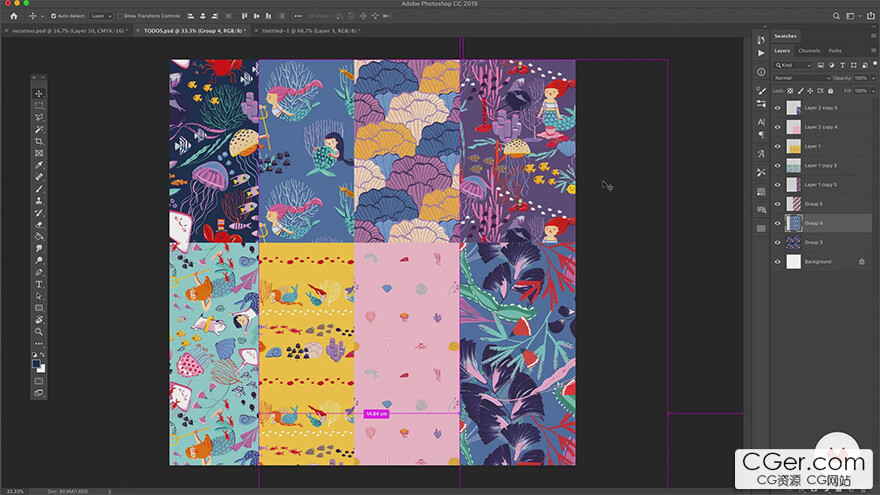Select the Zoom tool in the toolbox
This screenshot has height=495, width=880.
point(39,332)
